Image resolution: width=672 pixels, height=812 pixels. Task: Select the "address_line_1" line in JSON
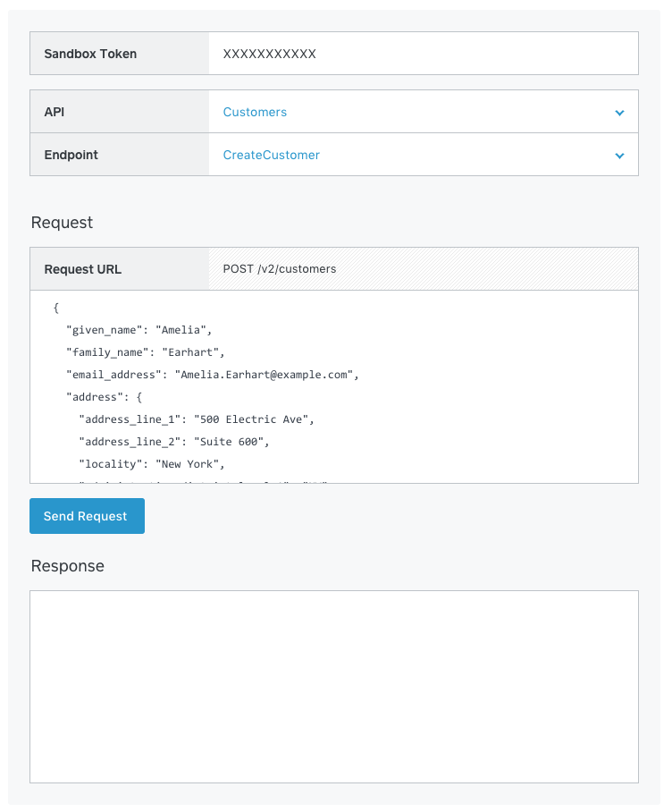pos(197,419)
